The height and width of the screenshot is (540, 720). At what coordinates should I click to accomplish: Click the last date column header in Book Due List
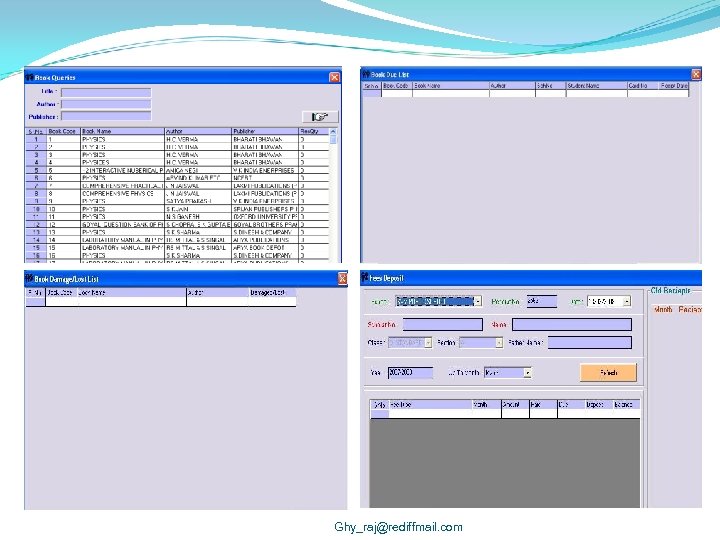tap(674, 86)
